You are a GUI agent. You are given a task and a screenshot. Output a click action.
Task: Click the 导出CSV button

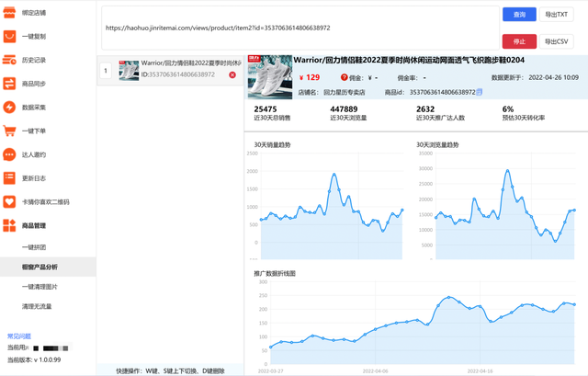557,41
